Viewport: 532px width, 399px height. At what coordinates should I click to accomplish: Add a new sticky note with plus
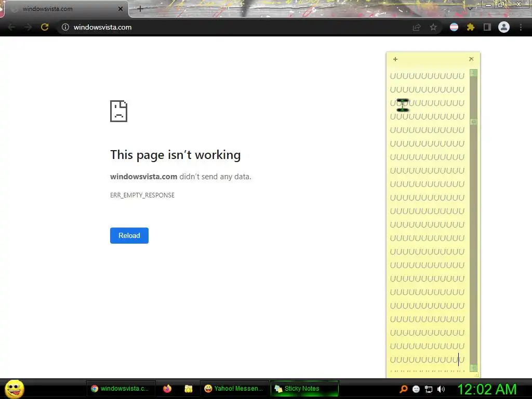pyautogui.click(x=395, y=59)
